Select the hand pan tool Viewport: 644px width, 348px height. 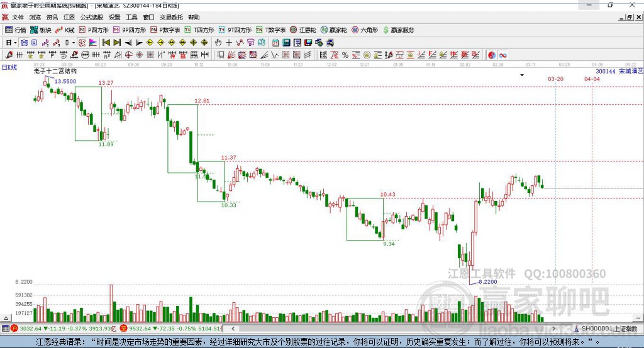[x=218, y=43]
